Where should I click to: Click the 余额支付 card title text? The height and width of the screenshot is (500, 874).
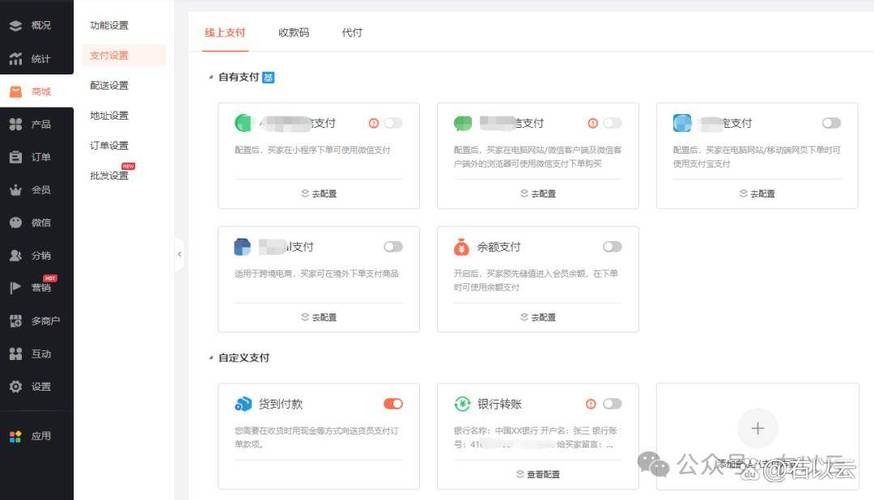coord(499,246)
